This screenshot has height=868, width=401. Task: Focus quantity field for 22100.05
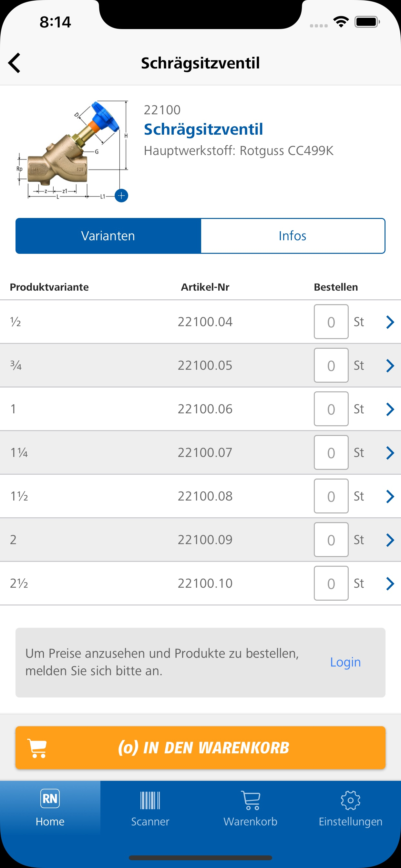point(331,365)
